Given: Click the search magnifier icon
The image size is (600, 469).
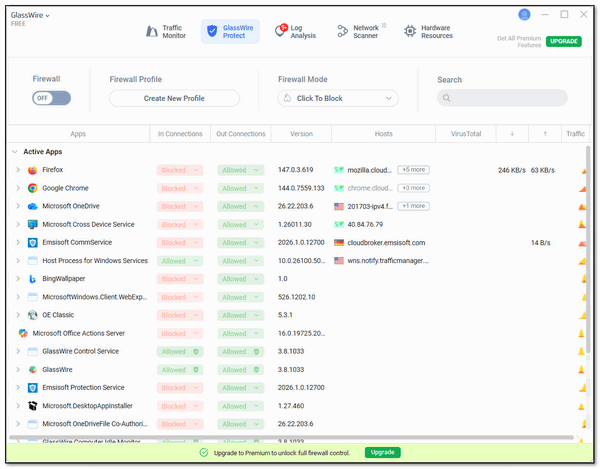Looking at the screenshot, I should [446, 98].
